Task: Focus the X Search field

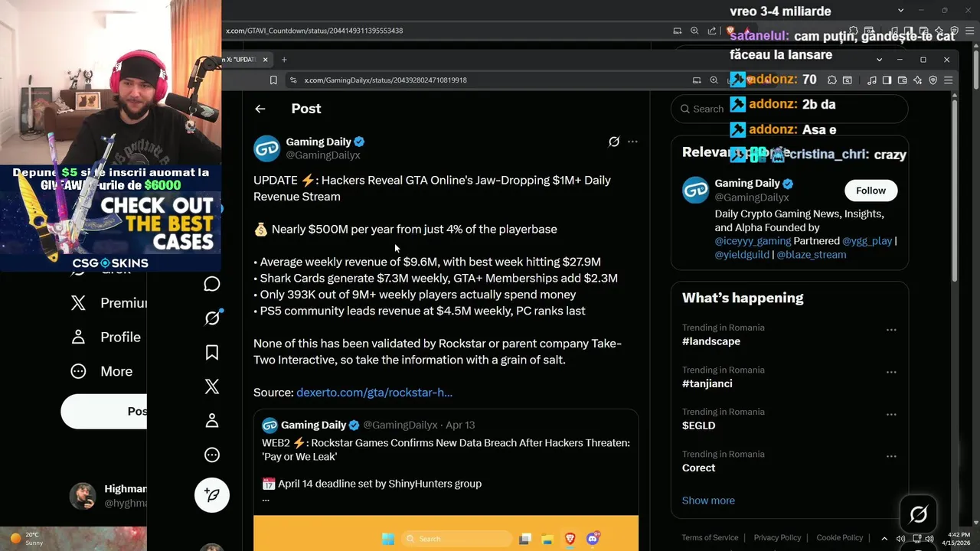Action: click(789, 109)
